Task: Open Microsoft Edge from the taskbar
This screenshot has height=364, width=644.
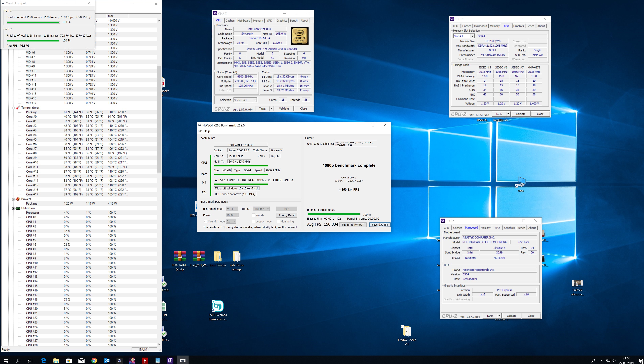Action: coord(43,360)
